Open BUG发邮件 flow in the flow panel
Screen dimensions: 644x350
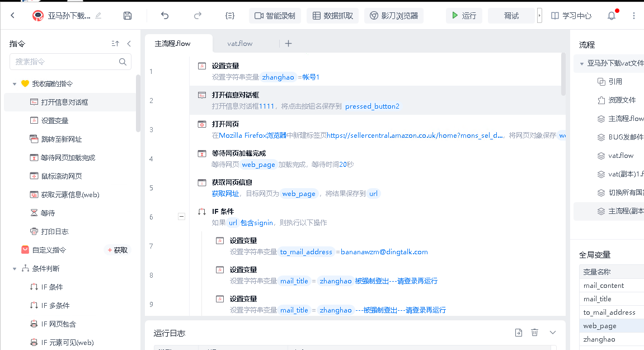pos(626,137)
